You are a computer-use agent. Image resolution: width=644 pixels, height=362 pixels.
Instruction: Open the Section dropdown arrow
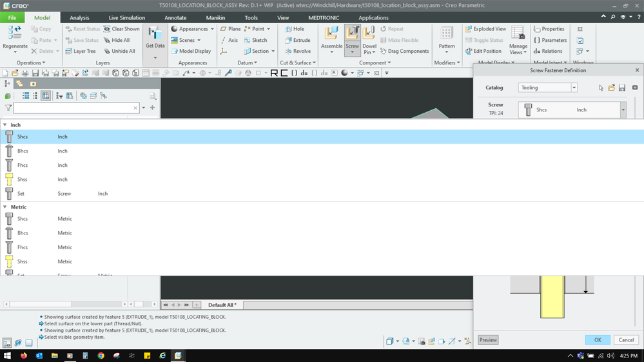[273, 52]
